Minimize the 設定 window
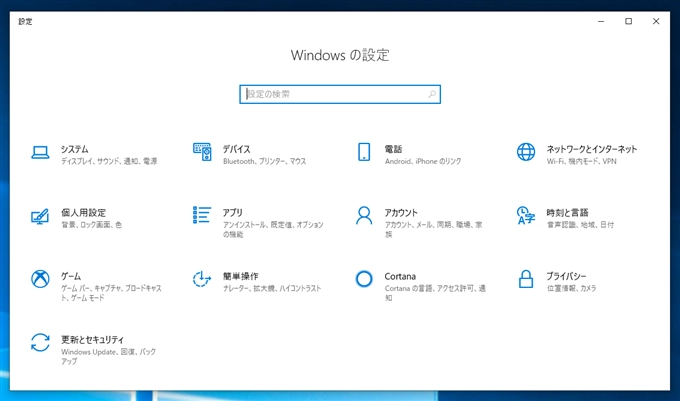 tap(601, 21)
